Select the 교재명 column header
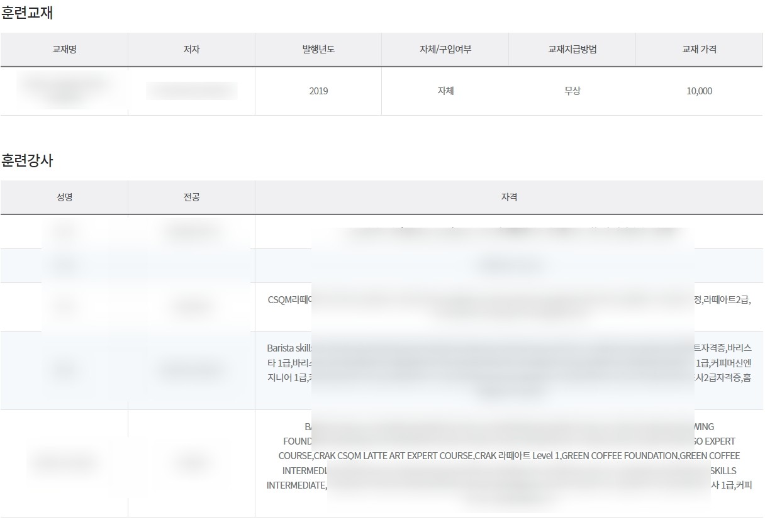765x532 pixels. point(65,50)
